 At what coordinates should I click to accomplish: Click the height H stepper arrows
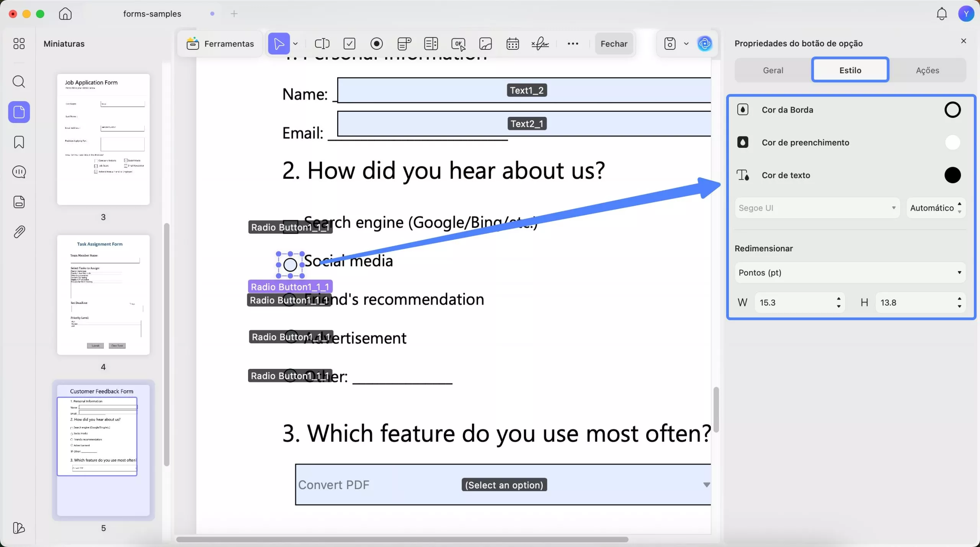(959, 303)
